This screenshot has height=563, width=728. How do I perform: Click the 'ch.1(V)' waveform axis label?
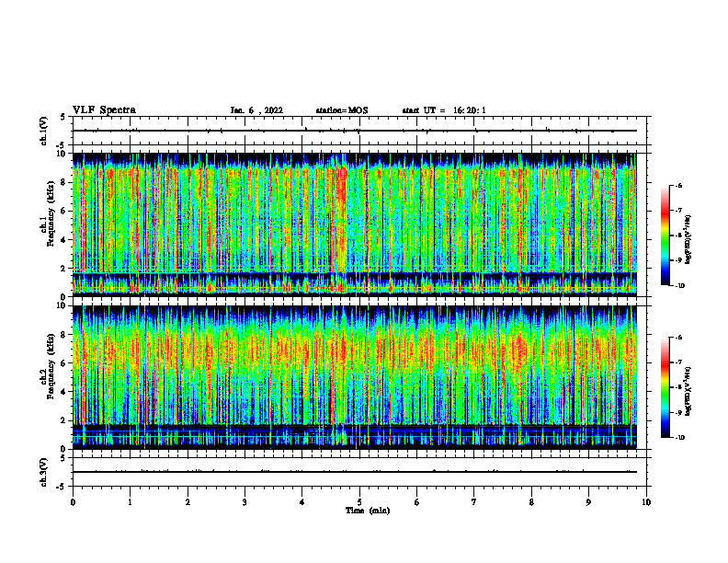[x=44, y=131]
